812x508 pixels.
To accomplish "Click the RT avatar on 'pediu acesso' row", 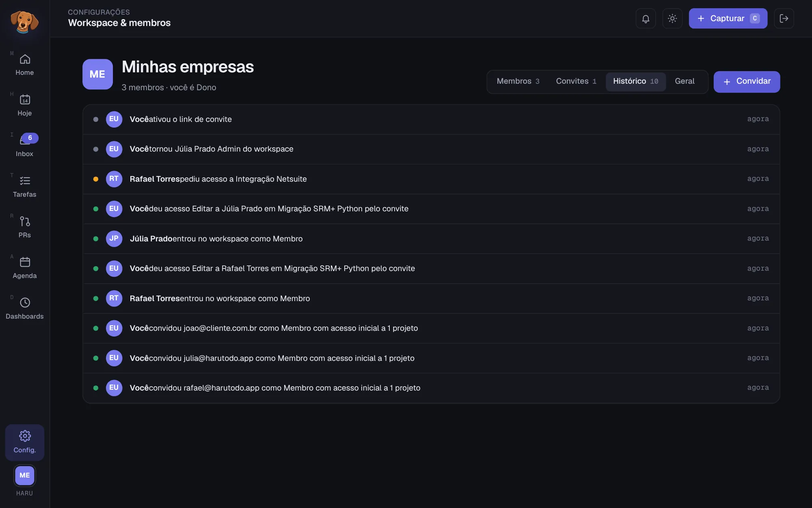I will tap(114, 179).
